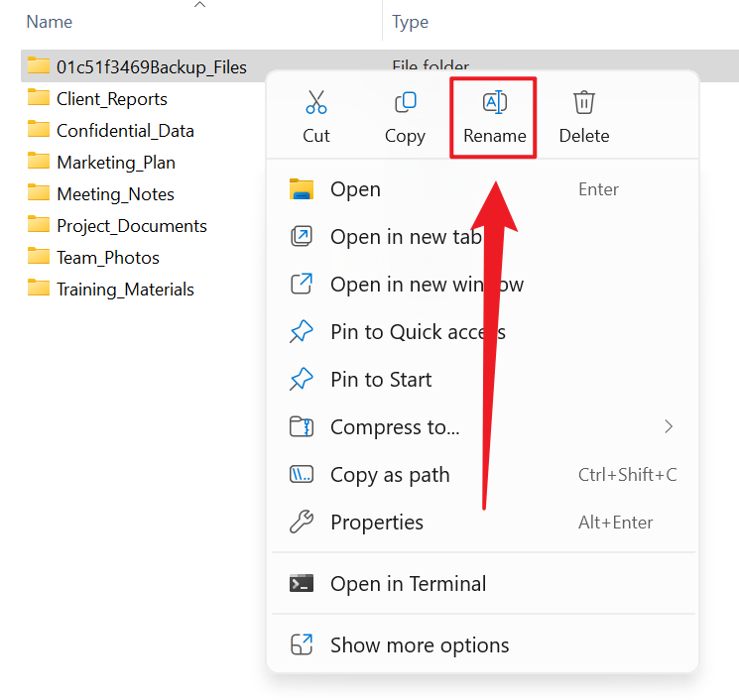
Task: Select Pin to Start
Action: [x=484, y=379]
